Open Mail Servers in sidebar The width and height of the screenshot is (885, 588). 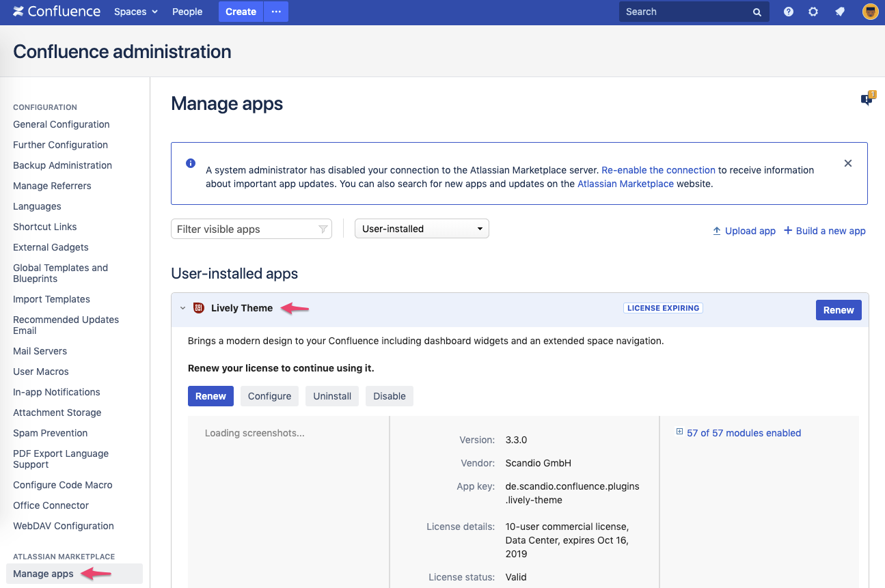40,351
